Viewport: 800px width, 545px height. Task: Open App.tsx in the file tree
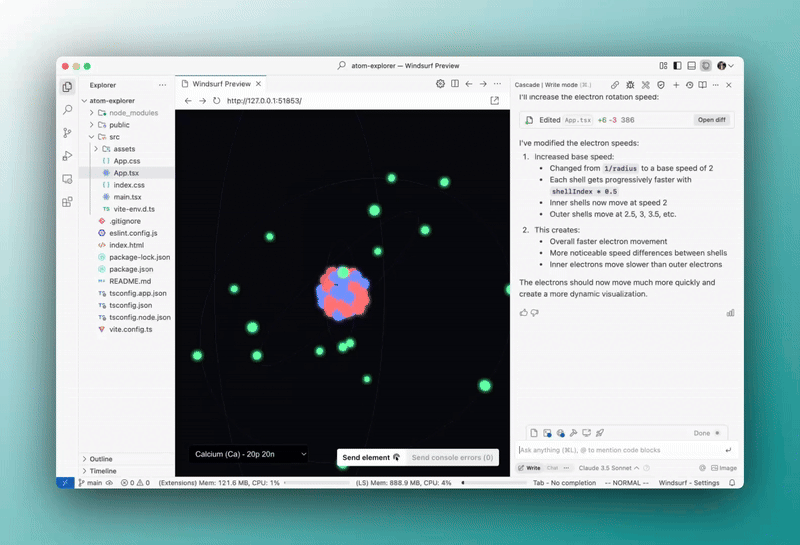pos(126,173)
